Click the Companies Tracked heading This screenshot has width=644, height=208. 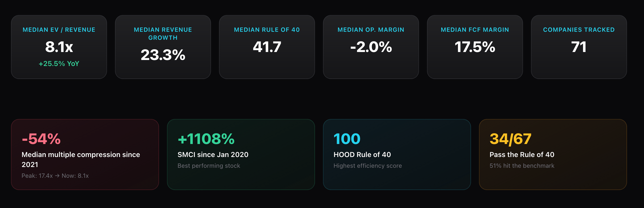point(579,30)
